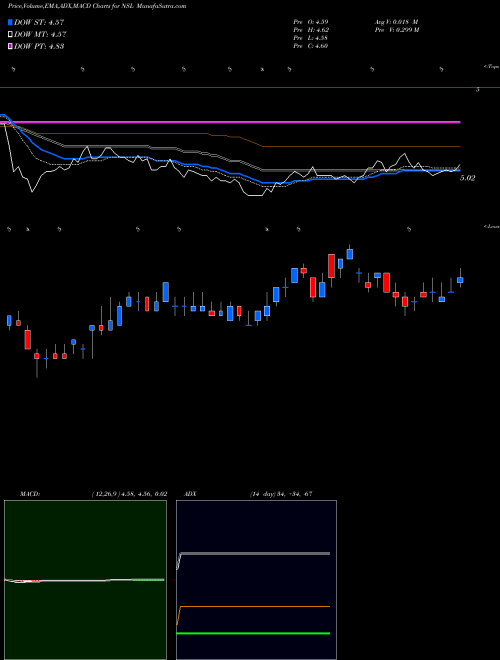
Task: Click the first blue candlestick on the left
Action: (x=9, y=320)
